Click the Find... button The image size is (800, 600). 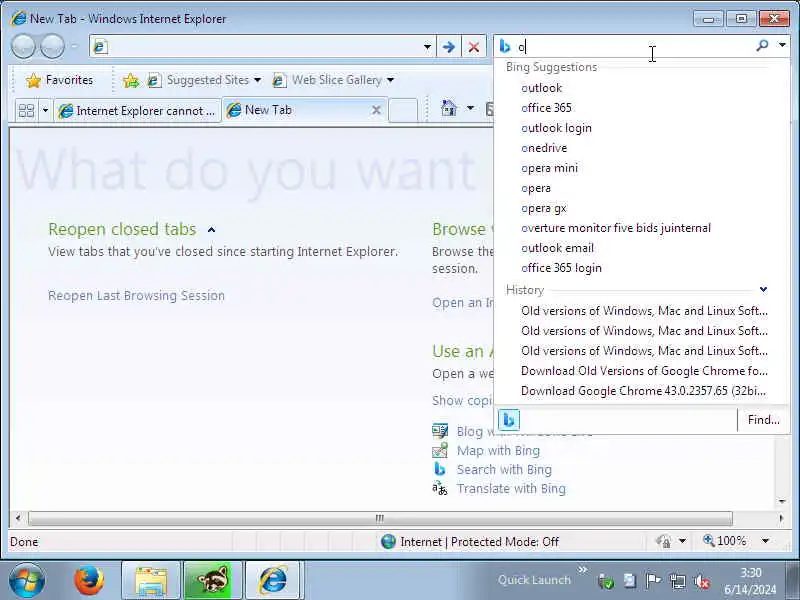(x=763, y=420)
